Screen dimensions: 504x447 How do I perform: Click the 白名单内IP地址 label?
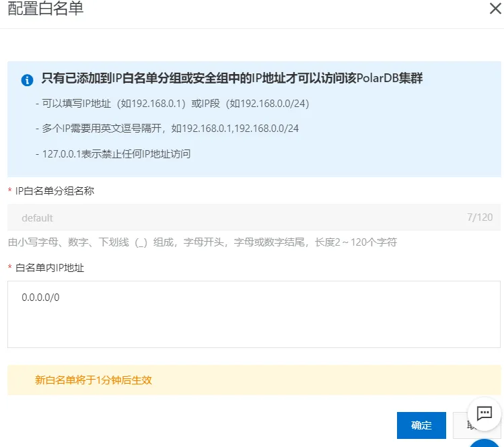click(x=50, y=267)
